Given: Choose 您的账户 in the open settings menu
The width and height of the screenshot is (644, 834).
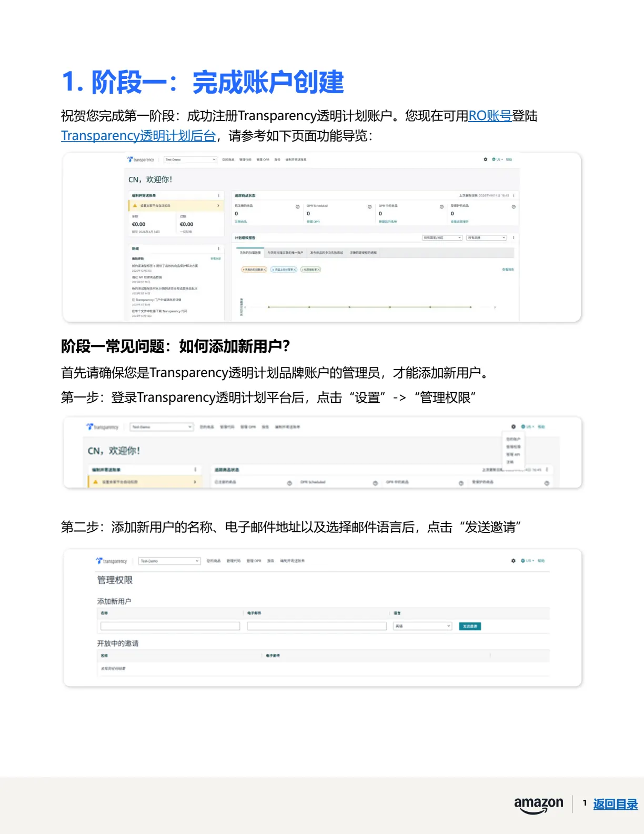Looking at the screenshot, I should [513, 439].
